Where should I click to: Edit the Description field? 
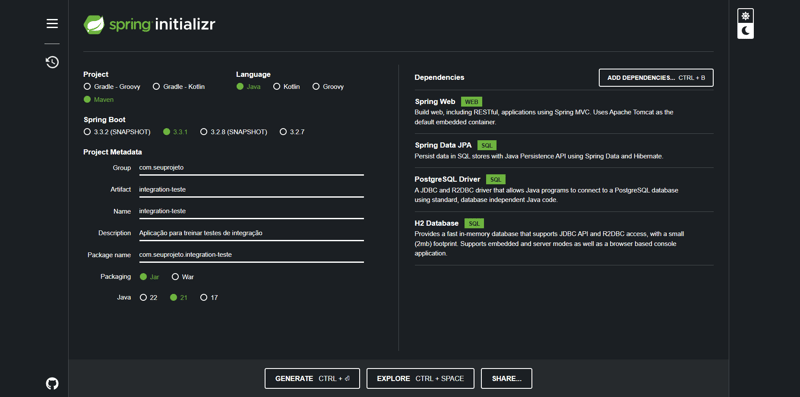pyautogui.click(x=251, y=233)
